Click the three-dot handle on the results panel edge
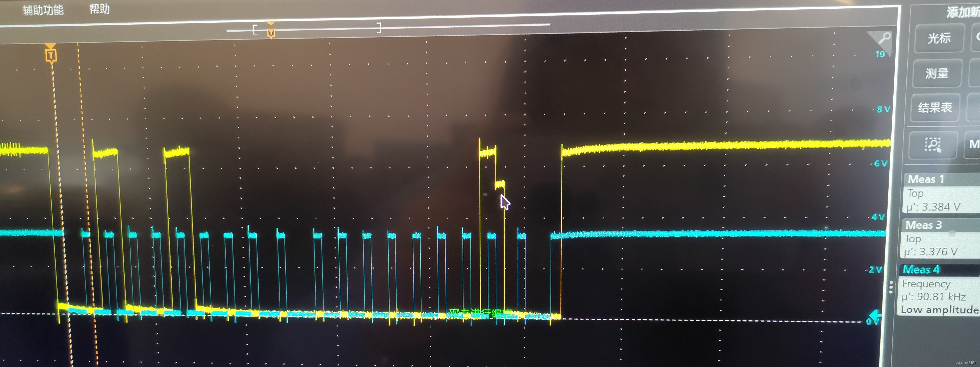This screenshot has width=980, height=367. 891,287
